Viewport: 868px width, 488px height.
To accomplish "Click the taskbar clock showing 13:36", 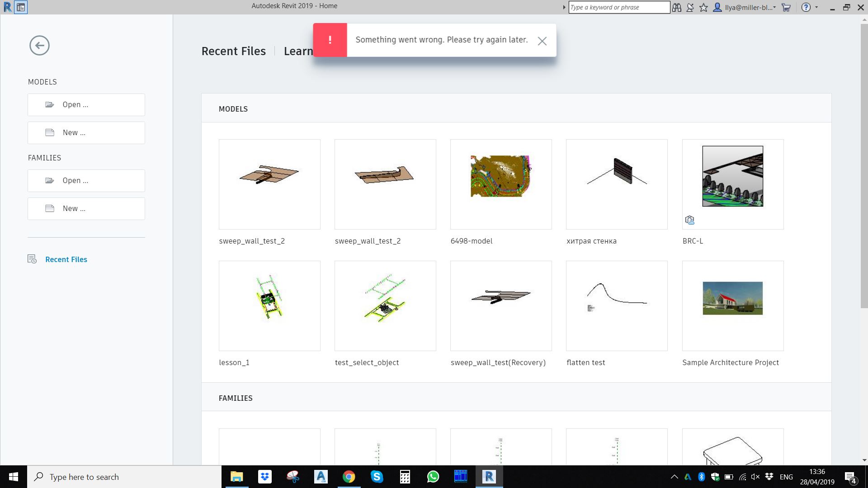I will 817,477.
